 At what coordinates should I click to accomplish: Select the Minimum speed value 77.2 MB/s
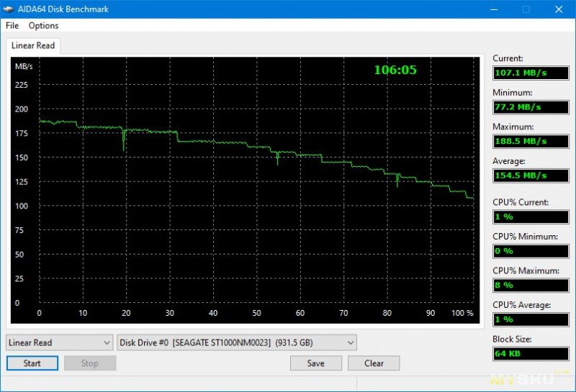(x=530, y=107)
